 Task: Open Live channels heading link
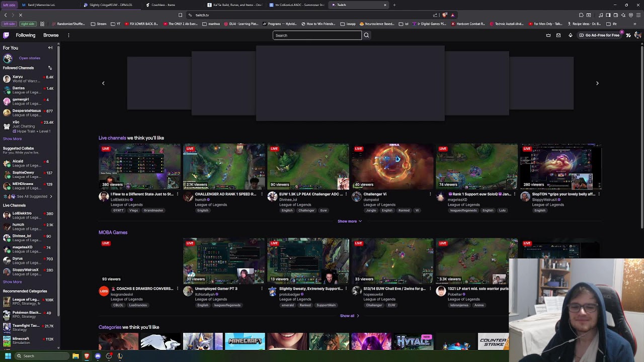coord(112,138)
